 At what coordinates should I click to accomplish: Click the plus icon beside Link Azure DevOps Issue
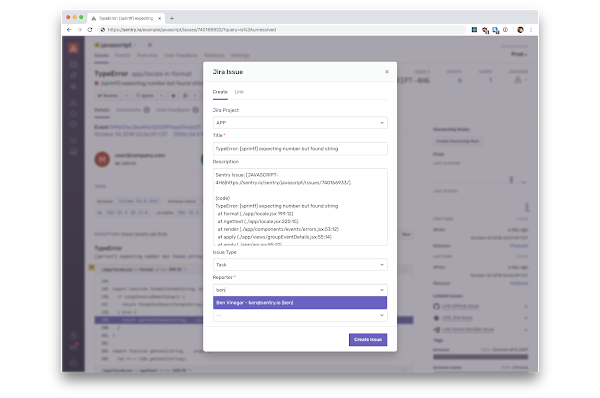point(526,329)
